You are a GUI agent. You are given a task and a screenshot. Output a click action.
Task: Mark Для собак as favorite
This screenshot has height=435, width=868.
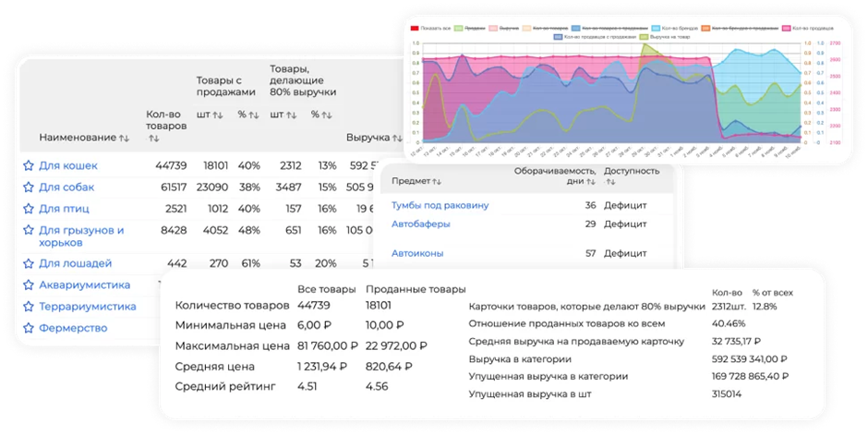point(29,187)
